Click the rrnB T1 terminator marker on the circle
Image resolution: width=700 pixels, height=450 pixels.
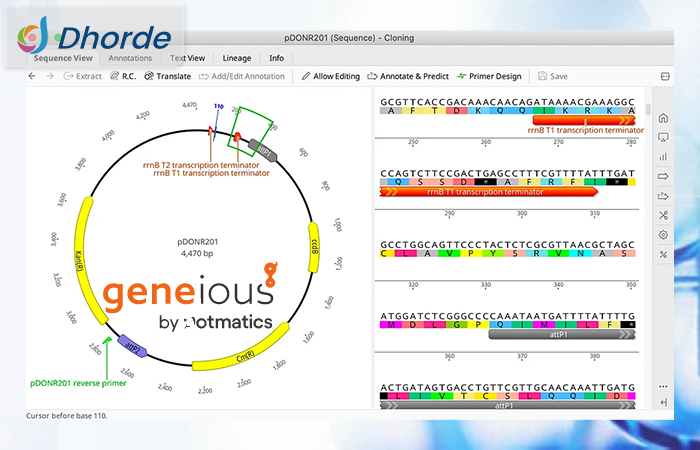238,136
